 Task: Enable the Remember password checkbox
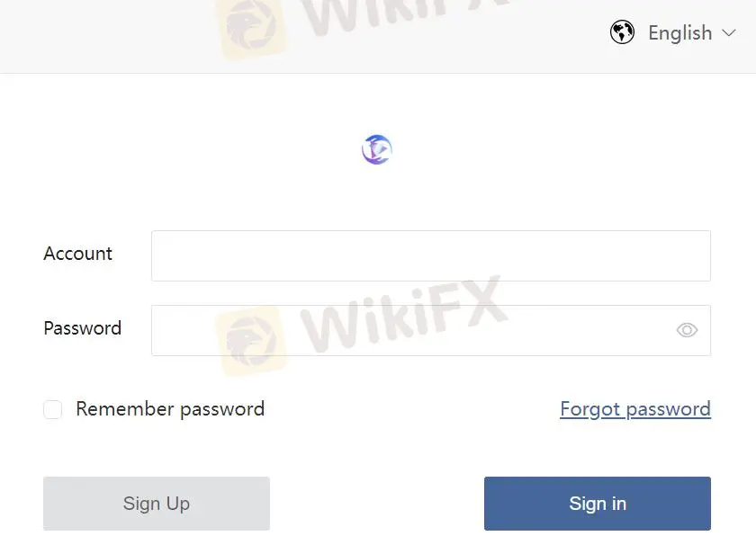[53, 410]
